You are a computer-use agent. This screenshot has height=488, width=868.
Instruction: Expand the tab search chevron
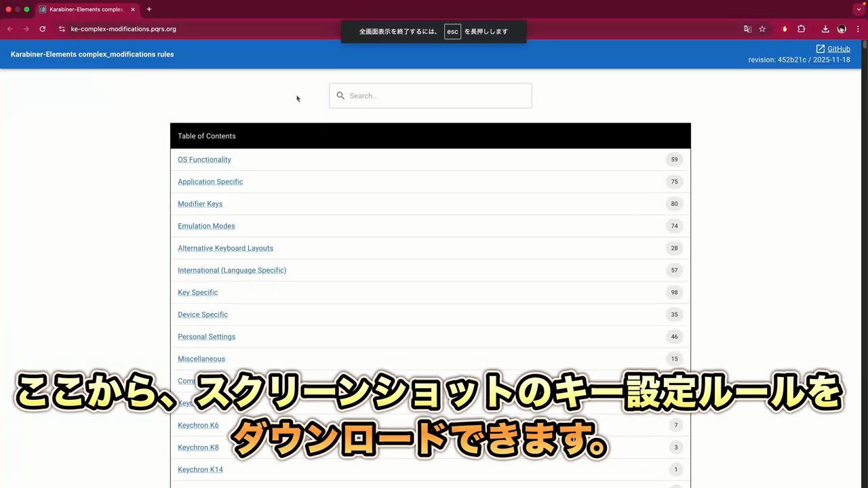click(x=859, y=9)
